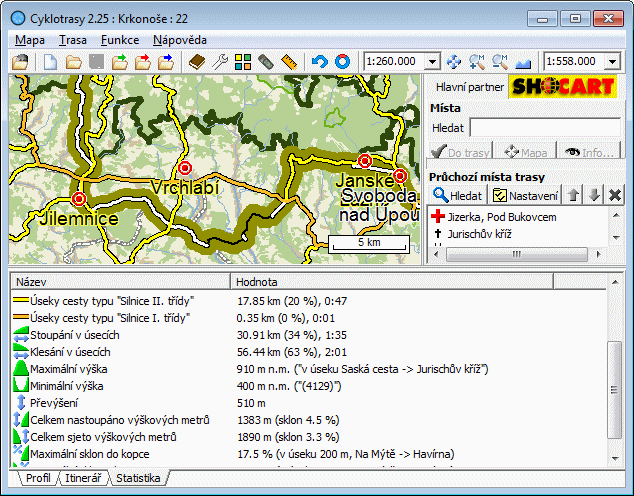Click the Nastavení button
The height and width of the screenshot is (496, 634).
coord(526,195)
